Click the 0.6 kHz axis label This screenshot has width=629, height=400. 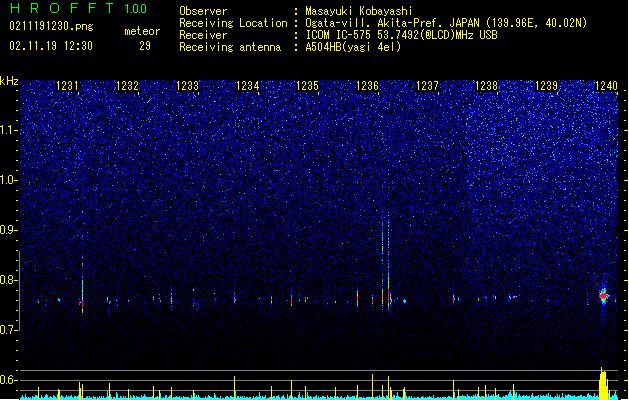click(x=9, y=380)
